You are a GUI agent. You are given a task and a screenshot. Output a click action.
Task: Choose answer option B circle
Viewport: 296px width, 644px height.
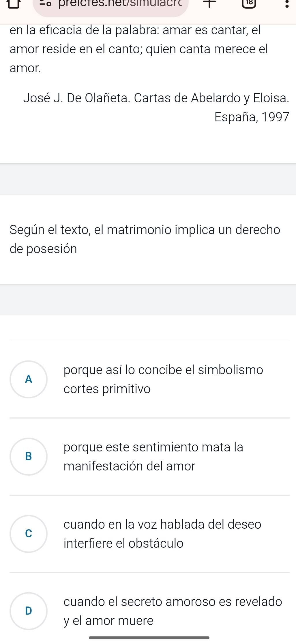pos(29,456)
